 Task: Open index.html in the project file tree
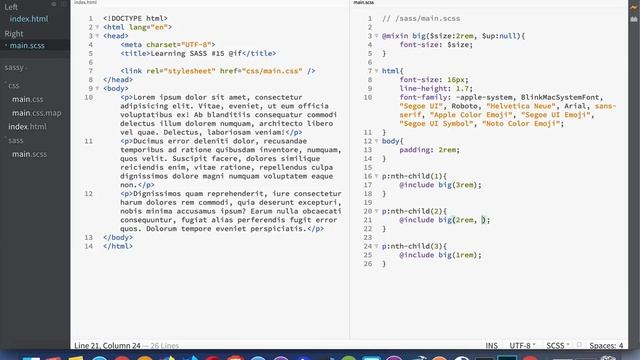27,127
